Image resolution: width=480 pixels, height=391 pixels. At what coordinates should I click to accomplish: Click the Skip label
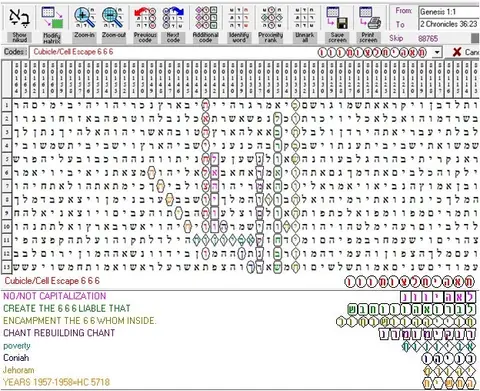[x=396, y=38]
